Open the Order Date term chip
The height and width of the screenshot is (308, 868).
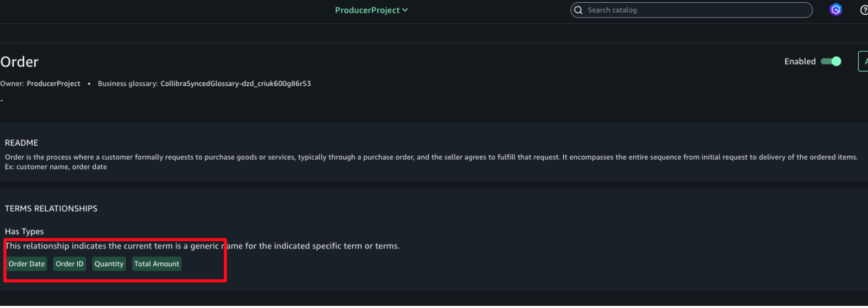[26, 264]
